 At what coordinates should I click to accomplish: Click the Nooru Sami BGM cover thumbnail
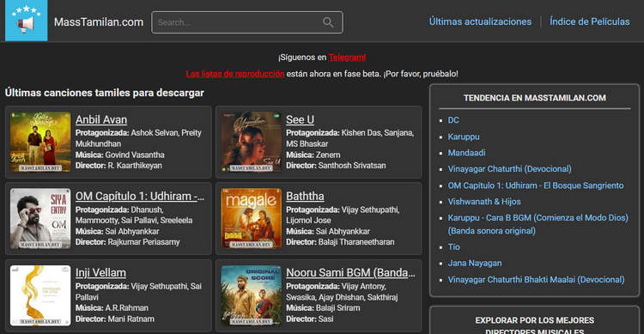click(x=251, y=295)
